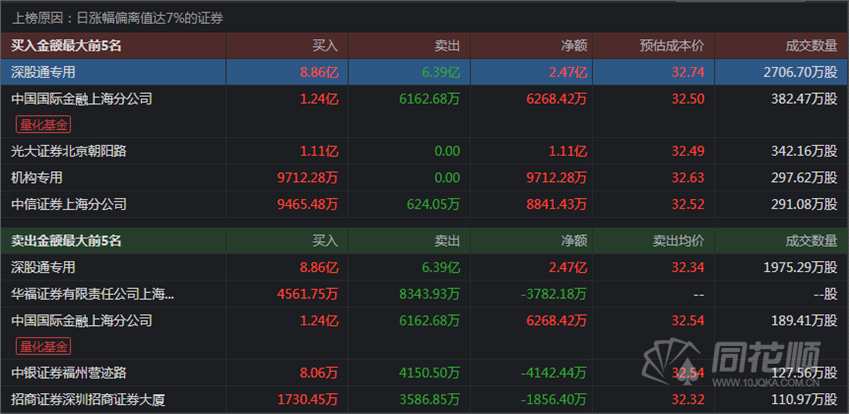Click the -1856.40万 net amount cell
Viewport: 850px width, 414px height.
click(553, 400)
